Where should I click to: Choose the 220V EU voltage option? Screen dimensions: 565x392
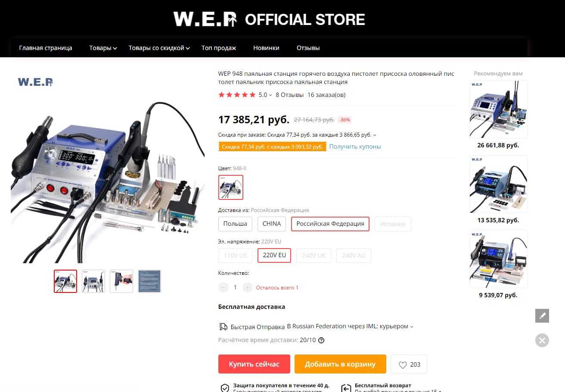[274, 255]
